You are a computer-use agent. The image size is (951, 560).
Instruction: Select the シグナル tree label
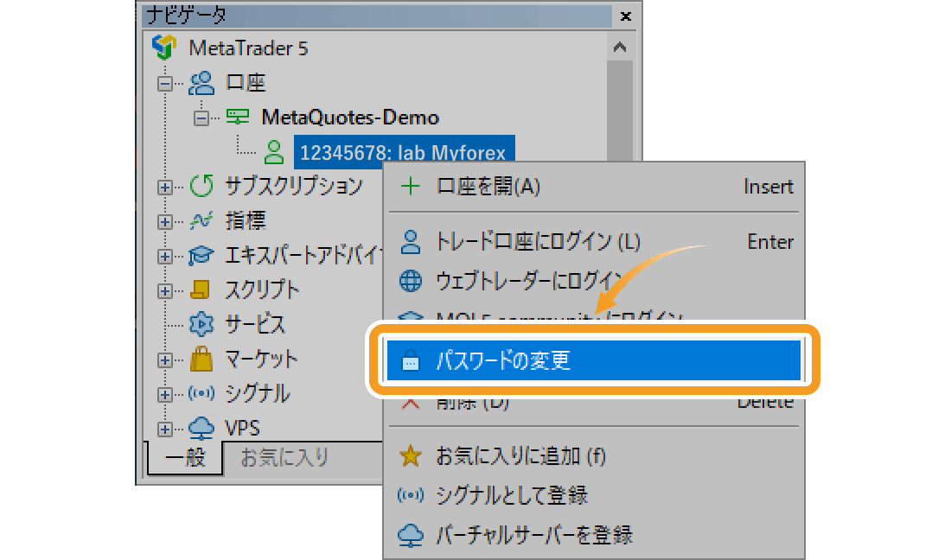[x=257, y=393]
